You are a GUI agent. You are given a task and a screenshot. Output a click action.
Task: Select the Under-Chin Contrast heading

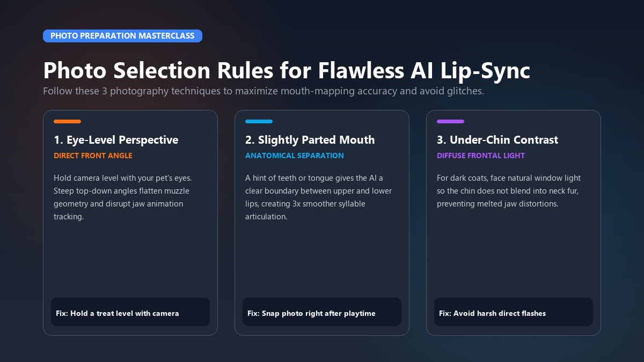tap(497, 140)
